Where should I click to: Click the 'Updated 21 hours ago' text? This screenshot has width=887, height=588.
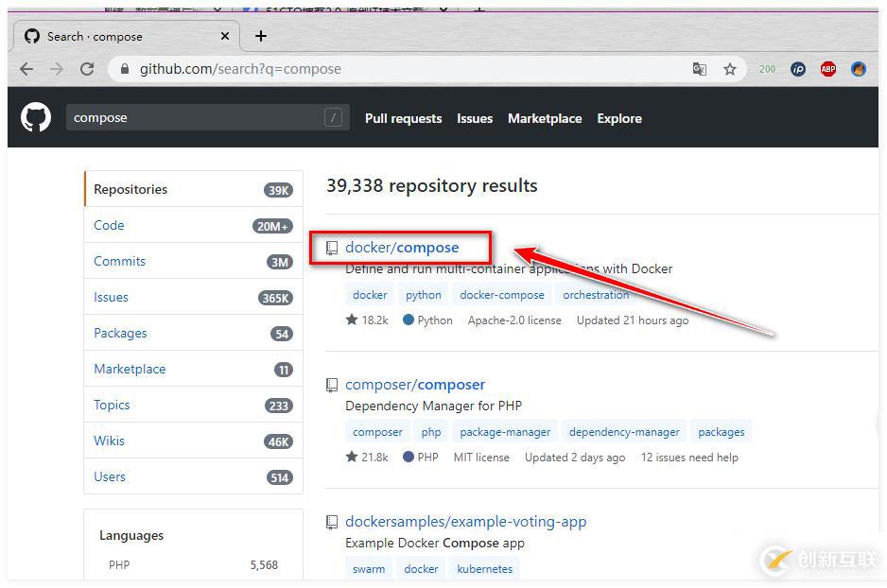point(633,320)
